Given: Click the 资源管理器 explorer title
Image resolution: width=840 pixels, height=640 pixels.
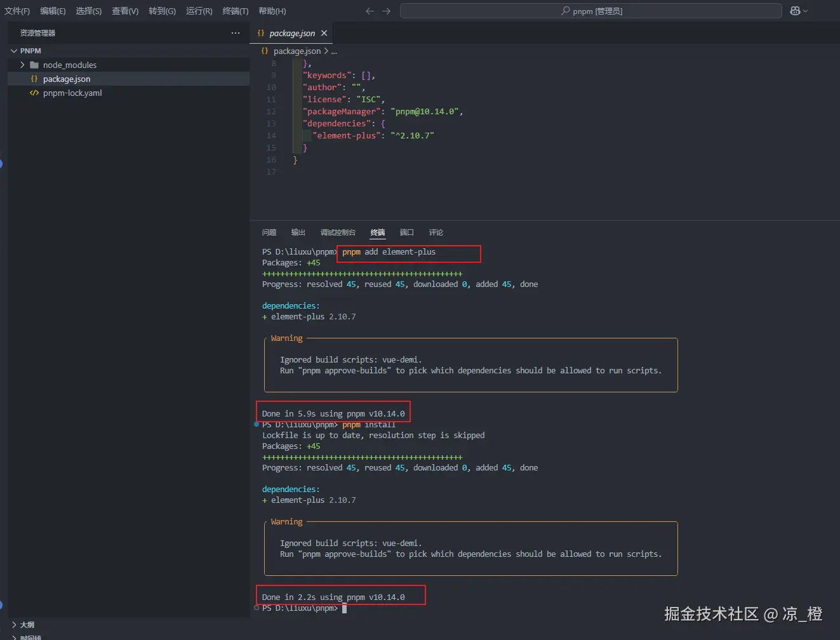Looking at the screenshot, I should [x=37, y=33].
